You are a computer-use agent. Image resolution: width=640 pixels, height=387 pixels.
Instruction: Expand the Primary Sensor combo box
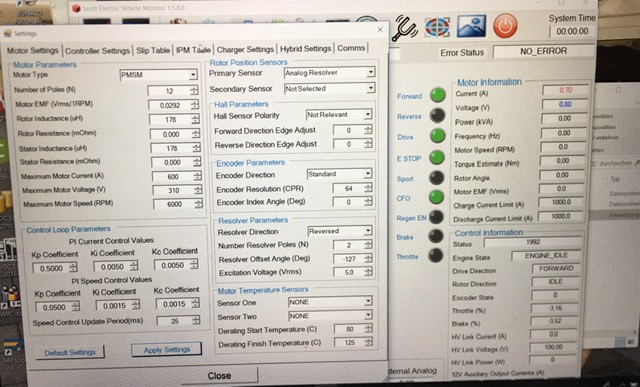pos(329,73)
